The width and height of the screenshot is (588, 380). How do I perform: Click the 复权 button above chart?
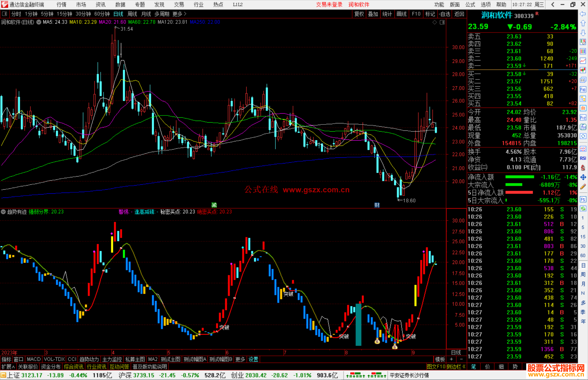(x=359, y=14)
